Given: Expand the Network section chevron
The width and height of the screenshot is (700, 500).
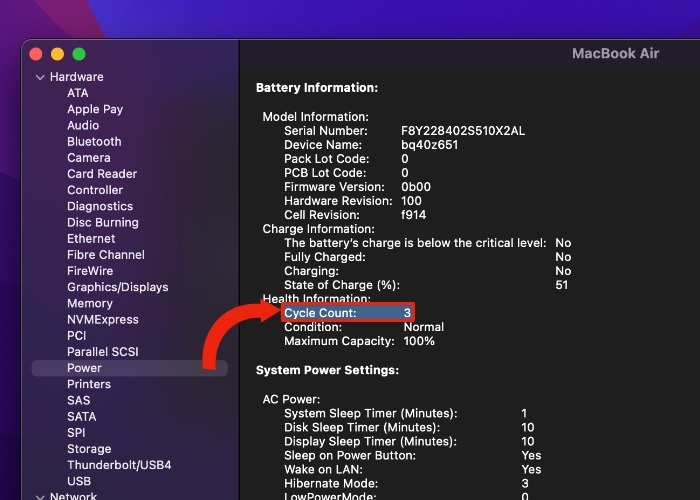Looking at the screenshot, I should pos(39,496).
